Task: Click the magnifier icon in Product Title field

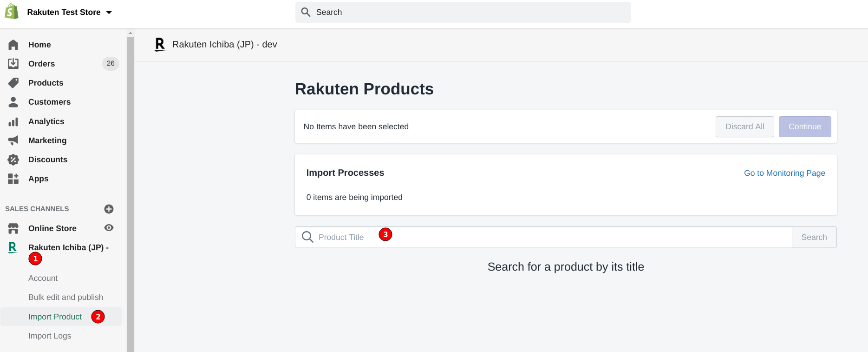Action: click(x=307, y=237)
